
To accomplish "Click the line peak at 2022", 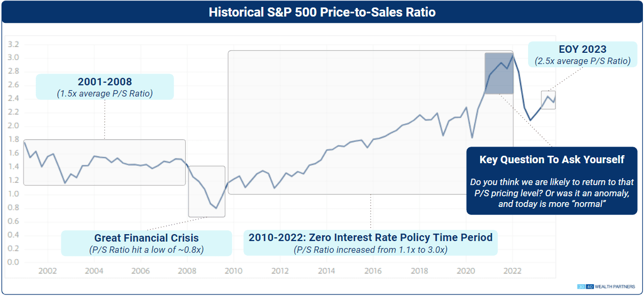I will point(513,55).
